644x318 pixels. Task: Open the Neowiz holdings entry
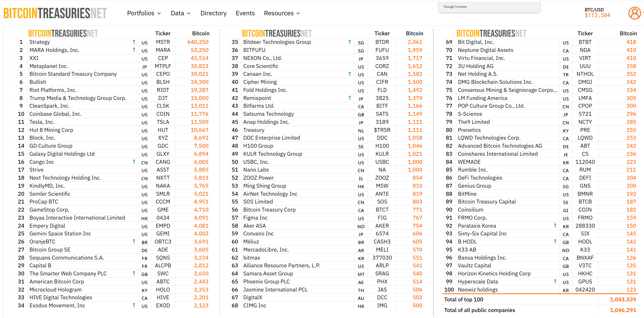[477, 290]
